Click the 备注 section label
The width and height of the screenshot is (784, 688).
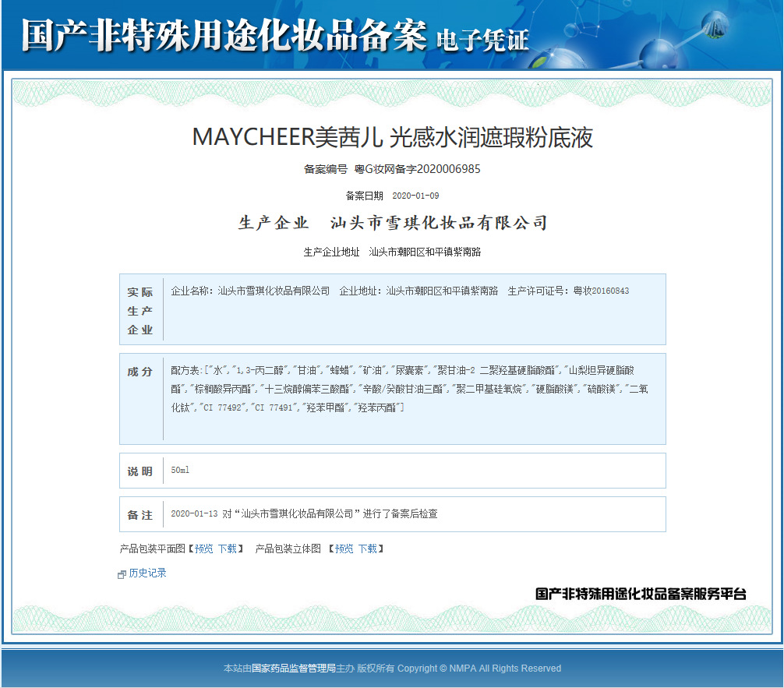[x=140, y=515]
